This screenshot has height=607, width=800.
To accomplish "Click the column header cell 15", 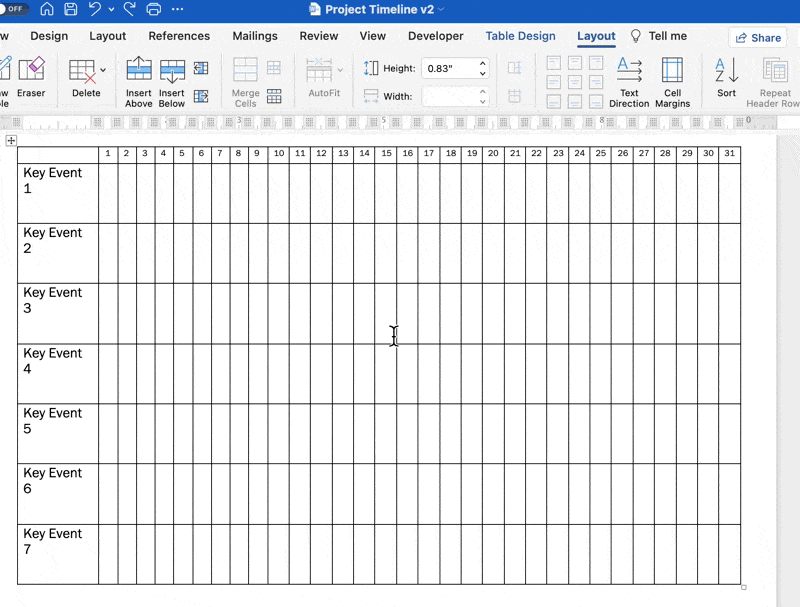I will 386,155.
